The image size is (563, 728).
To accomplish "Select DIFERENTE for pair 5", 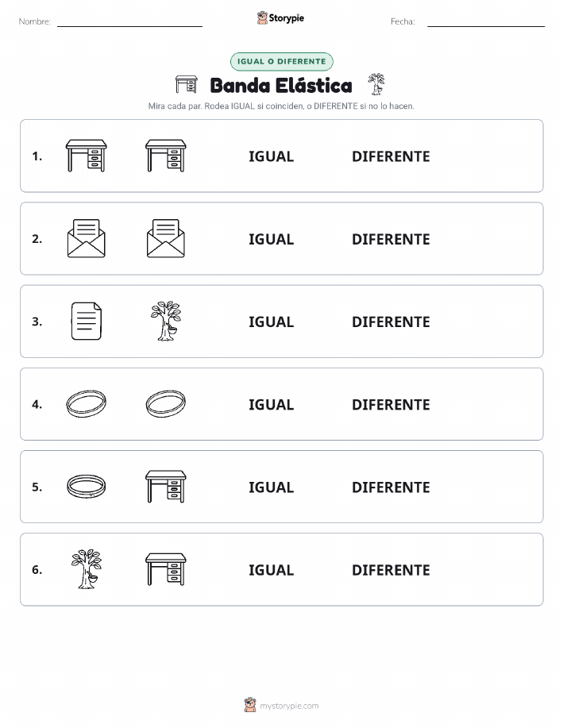I will coord(391,487).
